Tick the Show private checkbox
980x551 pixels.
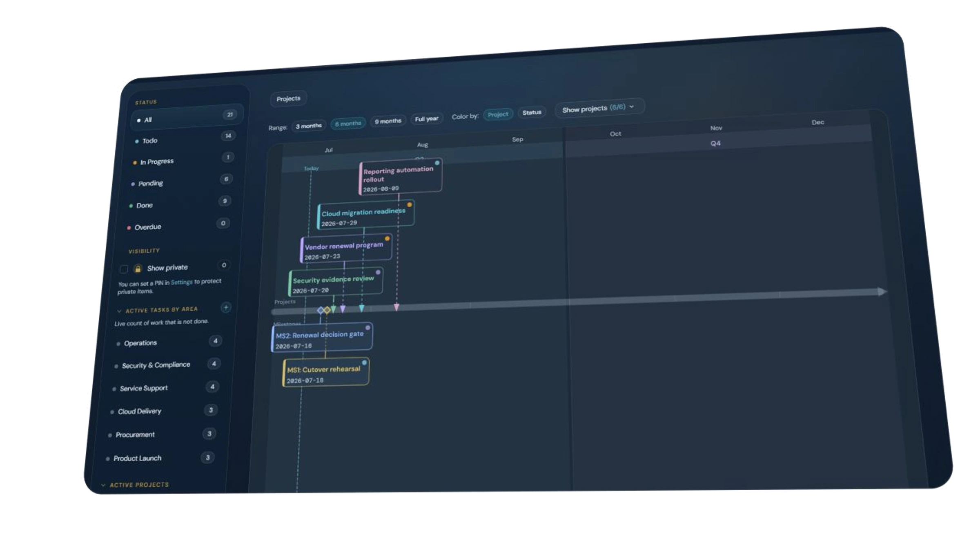[124, 269]
